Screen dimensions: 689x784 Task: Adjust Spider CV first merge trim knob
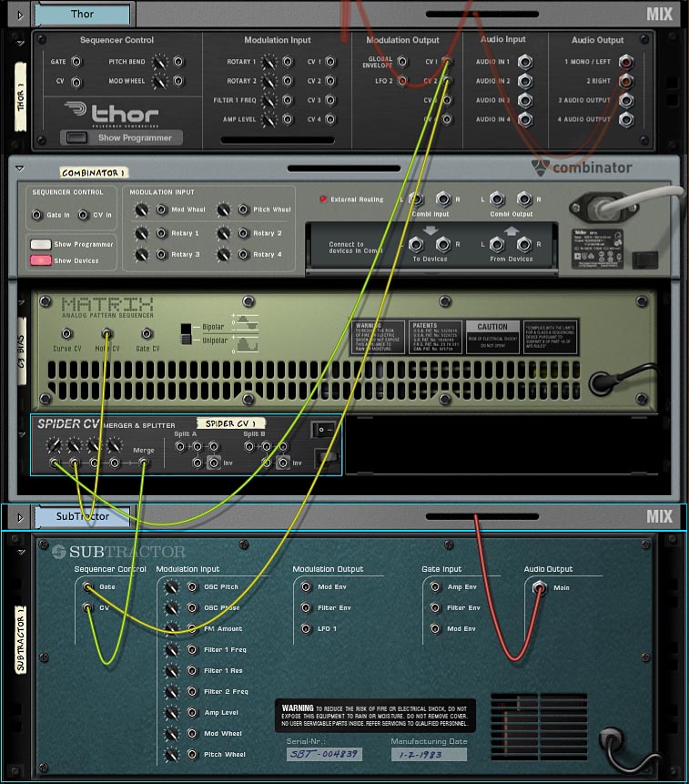(x=54, y=445)
